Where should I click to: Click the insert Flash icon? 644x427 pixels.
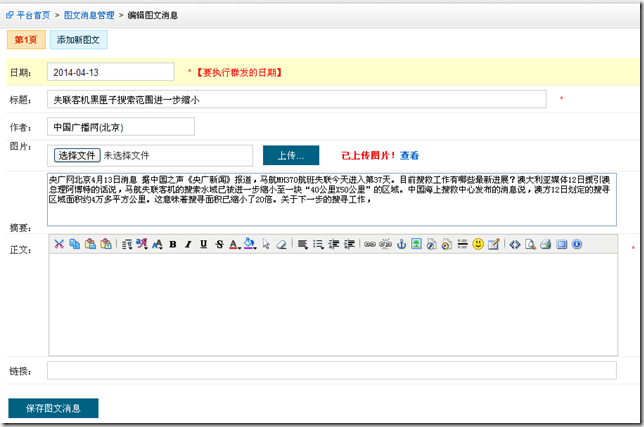[431, 244]
